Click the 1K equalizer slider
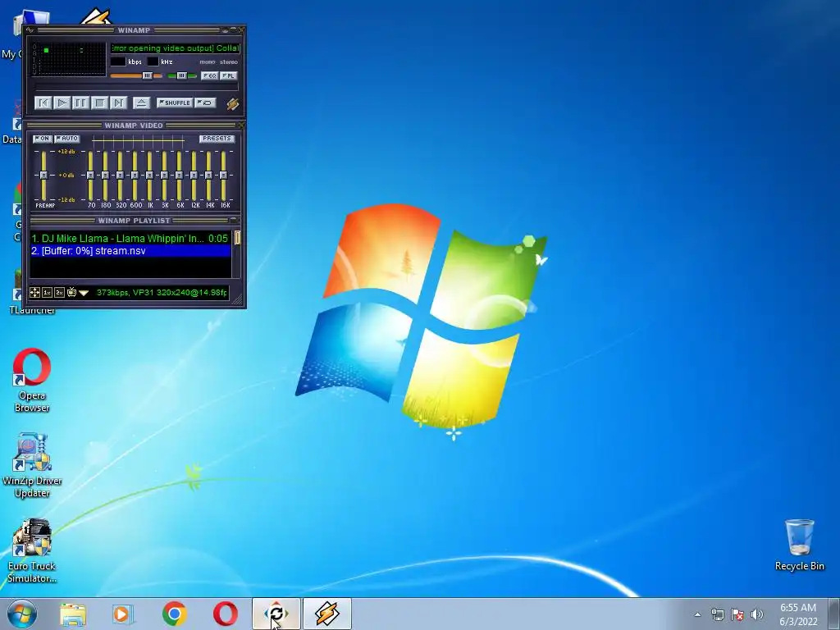840x630 pixels. [149, 176]
